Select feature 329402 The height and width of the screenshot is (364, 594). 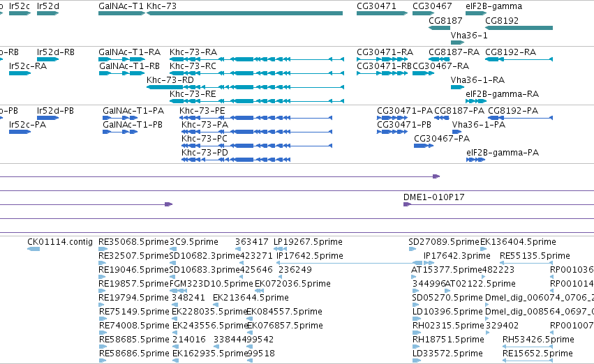(487, 333)
